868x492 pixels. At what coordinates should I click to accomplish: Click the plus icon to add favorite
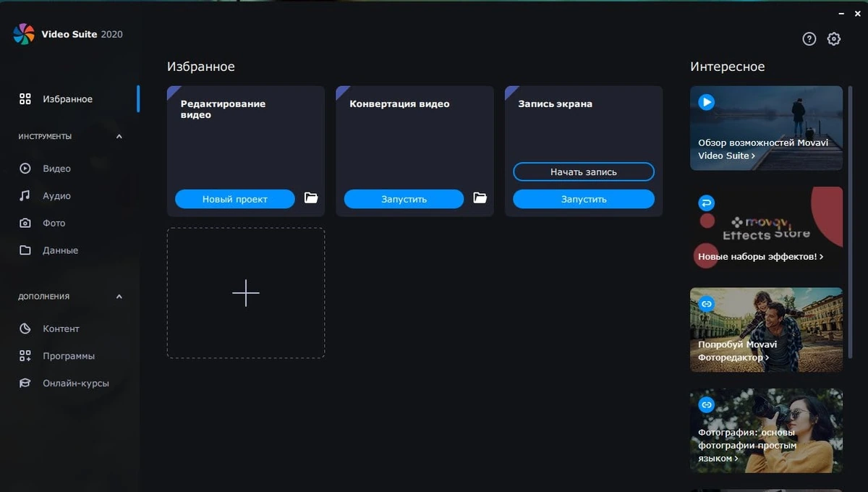pyautogui.click(x=246, y=293)
